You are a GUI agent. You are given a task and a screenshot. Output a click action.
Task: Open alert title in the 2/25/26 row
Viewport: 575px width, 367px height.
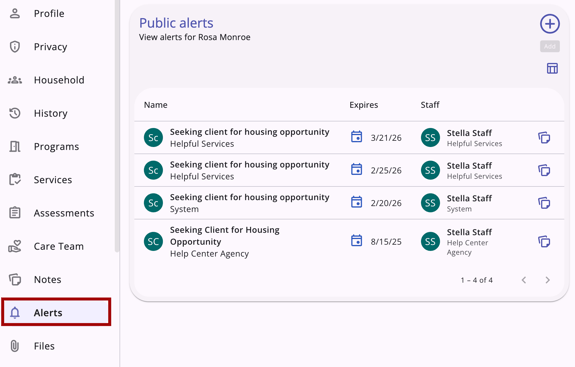tap(249, 165)
